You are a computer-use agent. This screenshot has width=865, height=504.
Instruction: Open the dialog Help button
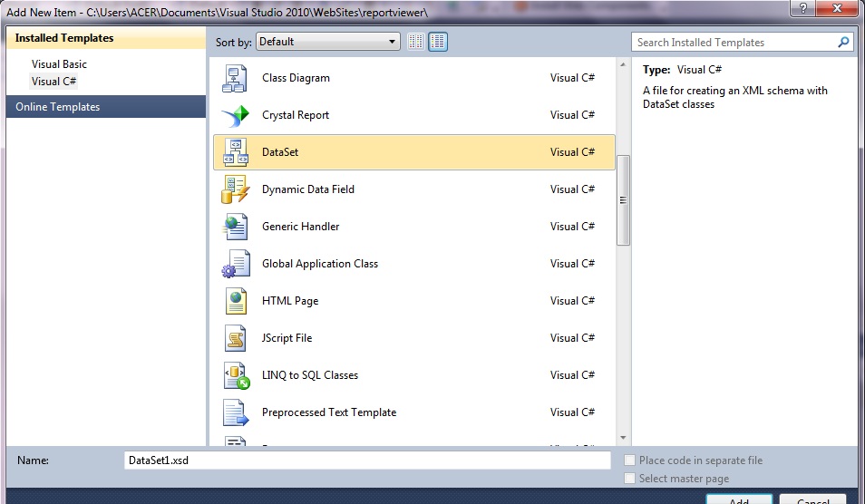802,8
